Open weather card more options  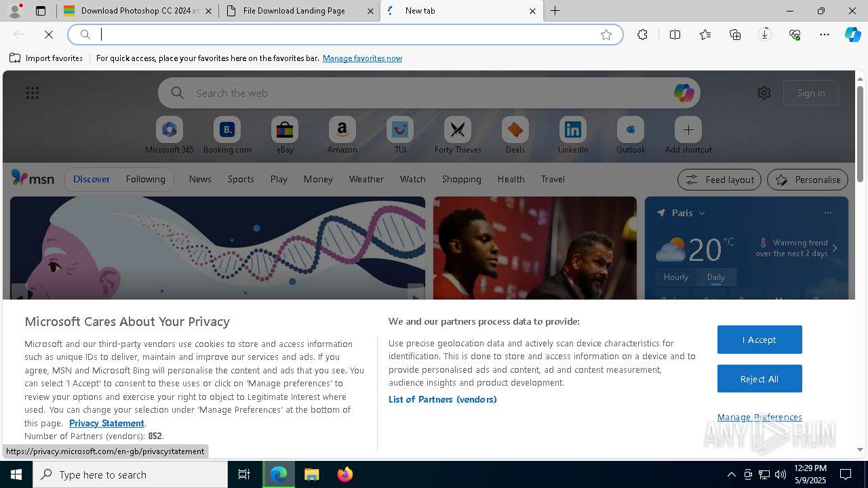pyautogui.click(x=827, y=213)
